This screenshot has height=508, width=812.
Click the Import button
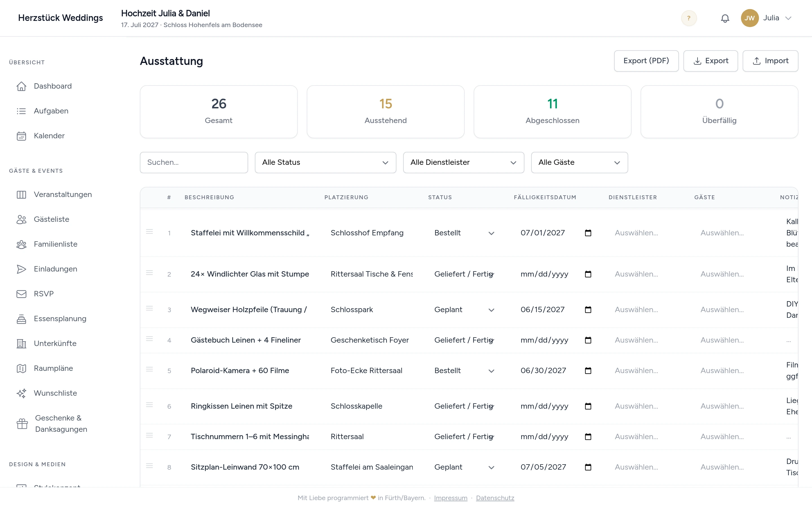pos(770,61)
